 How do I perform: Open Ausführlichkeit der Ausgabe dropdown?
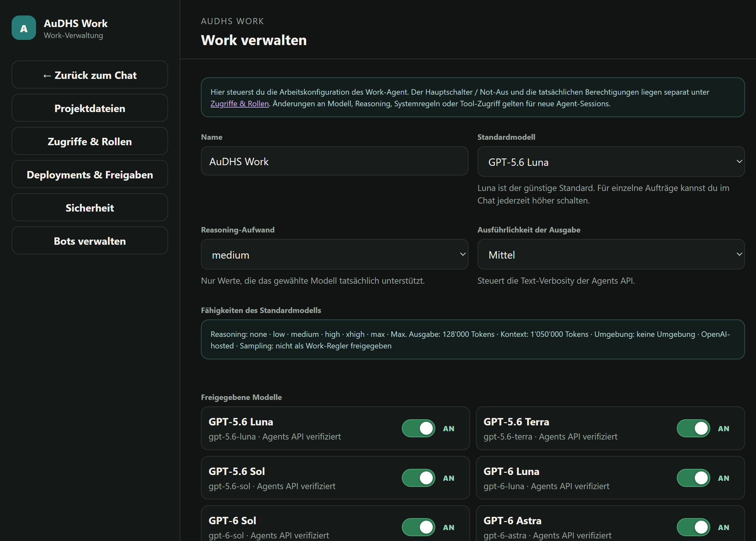(x=611, y=254)
